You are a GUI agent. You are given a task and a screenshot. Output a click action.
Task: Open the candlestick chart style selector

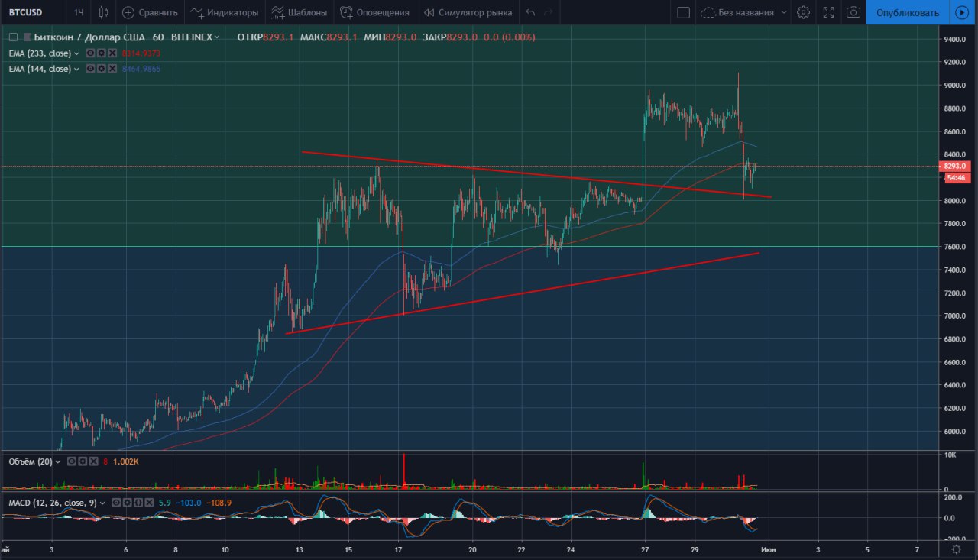[x=105, y=12]
